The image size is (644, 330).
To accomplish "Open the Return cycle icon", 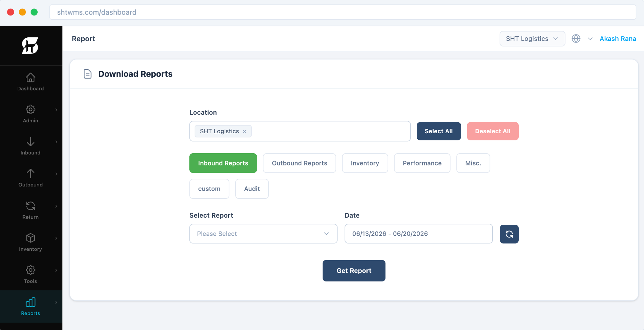I will click(x=31, y=206).
